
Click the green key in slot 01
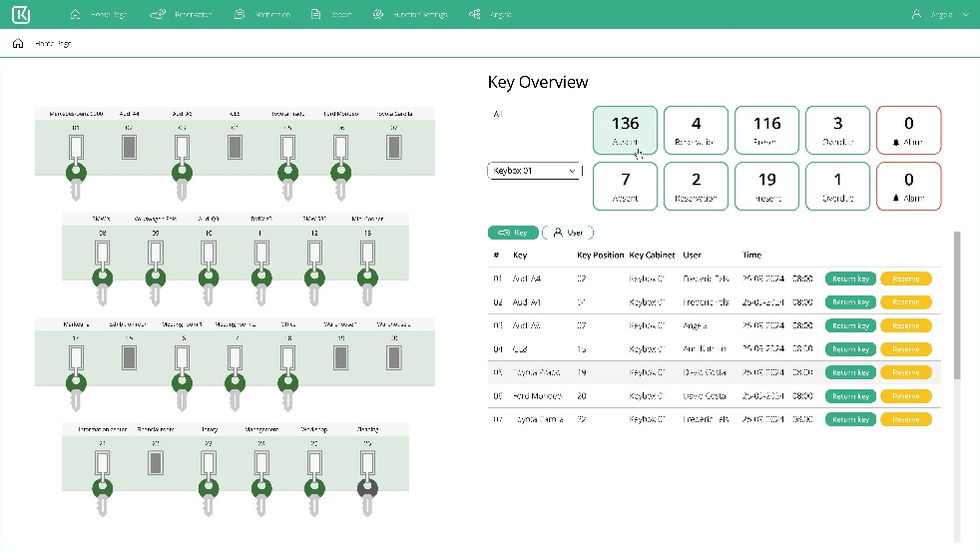76,172
